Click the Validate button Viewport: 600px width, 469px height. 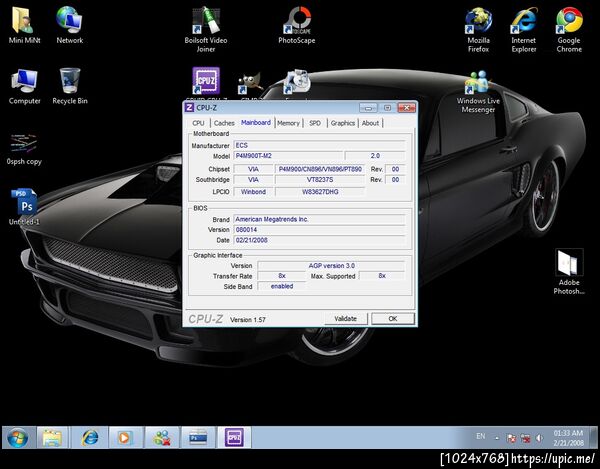[345, 318]
